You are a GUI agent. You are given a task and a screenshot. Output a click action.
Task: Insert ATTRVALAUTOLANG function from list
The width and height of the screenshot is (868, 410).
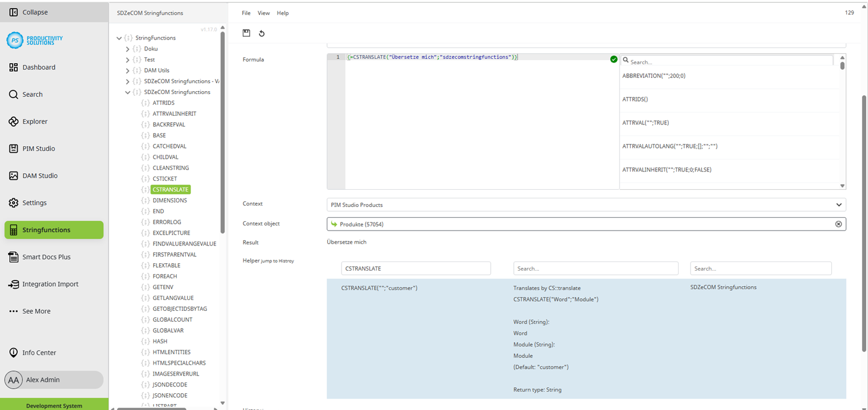point(670,146)
